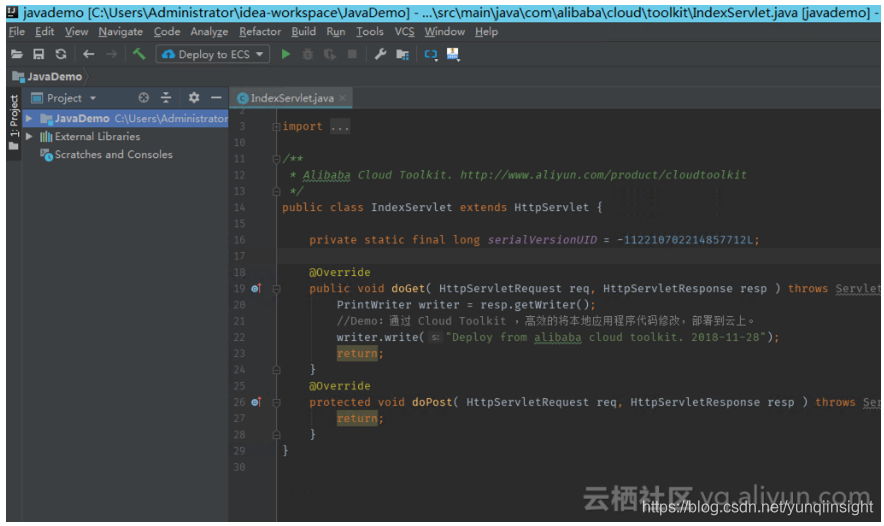Click the folded import ellipsis placeholder
The image size is (884, 526).
tap(340, 127)
